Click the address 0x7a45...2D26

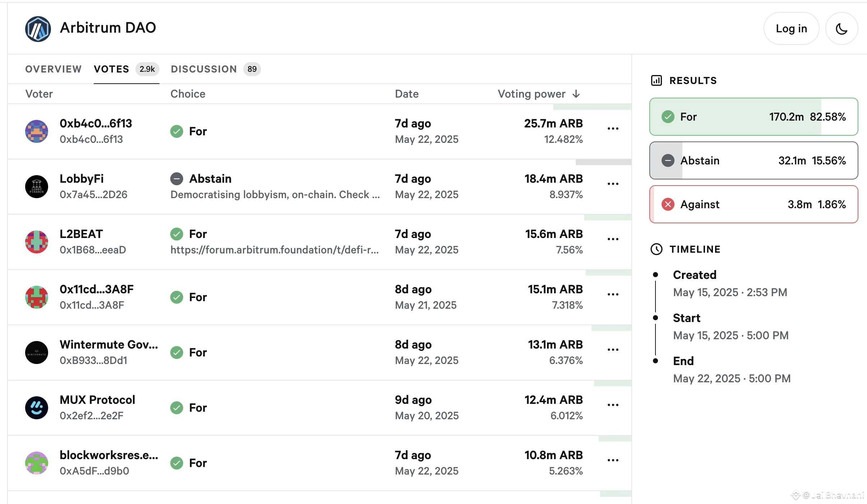(93, 195)
